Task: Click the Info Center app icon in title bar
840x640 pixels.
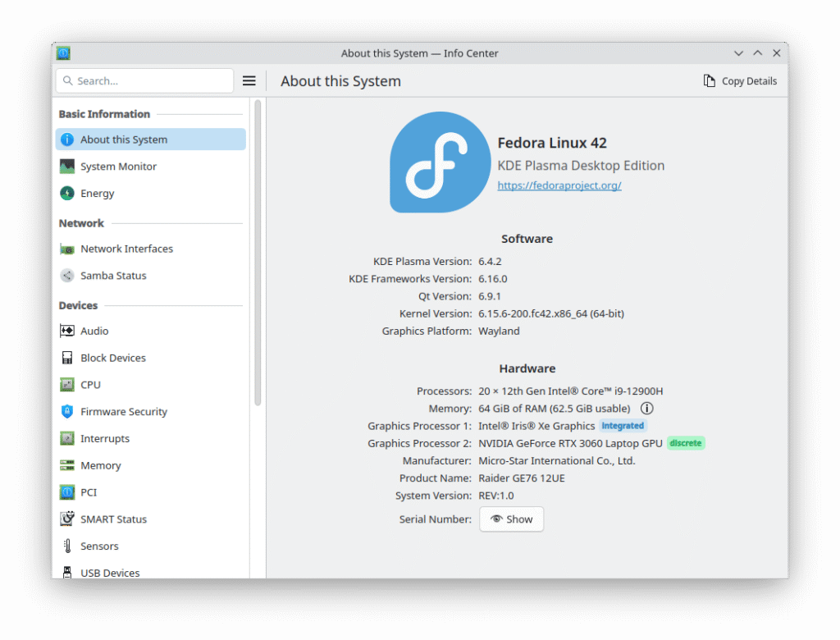Action: [x=63, y=53]
